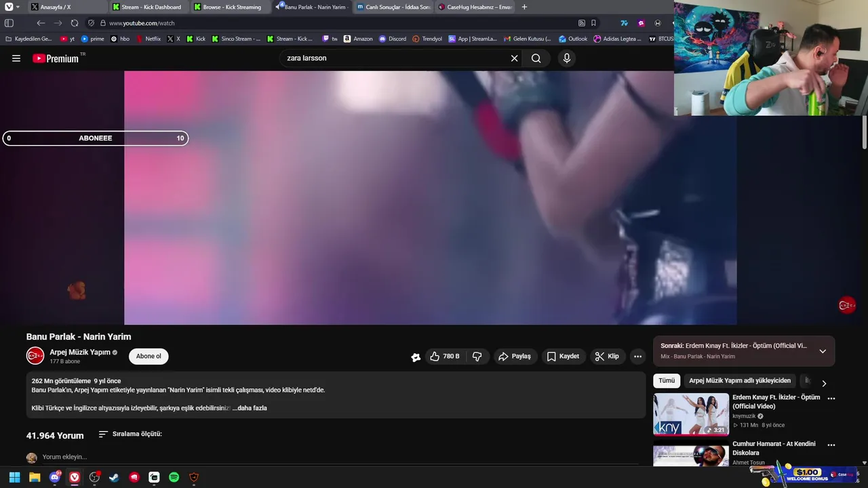Image resolution: width=868 pixels, height=488 pixels.
Task: Open Erdem Kınay Öptüm video thumbnail
Action: tap(691, 414)
